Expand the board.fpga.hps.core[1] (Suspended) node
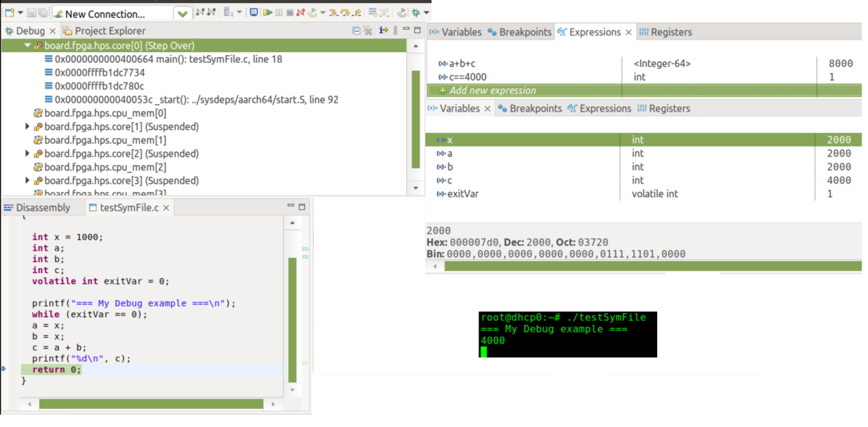 point(27,127)
